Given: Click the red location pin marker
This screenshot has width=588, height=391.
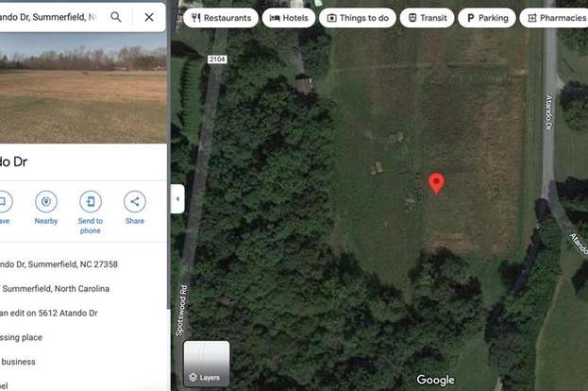Looking at the screenshot, I should (436, 184).
